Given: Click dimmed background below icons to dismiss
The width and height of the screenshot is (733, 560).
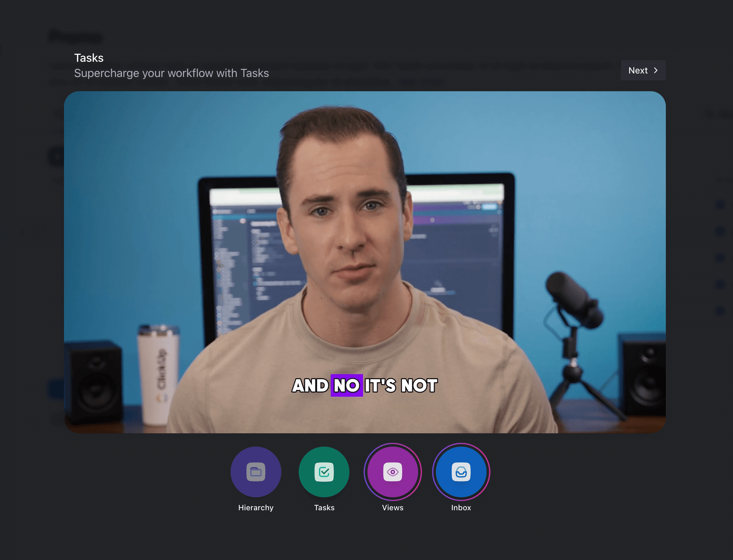Looking at the screenshot, I should click(365, 540).
